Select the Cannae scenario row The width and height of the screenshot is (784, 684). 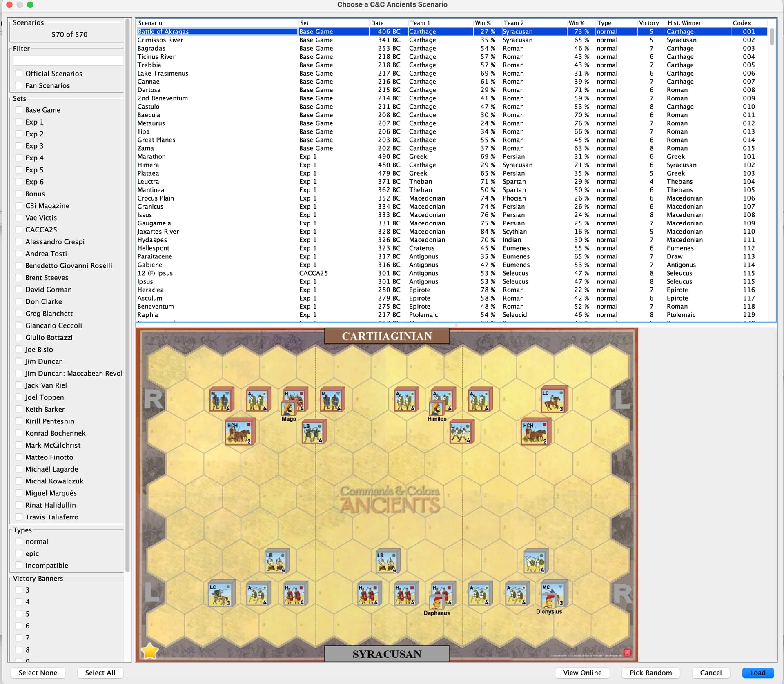tap(149, 82)
